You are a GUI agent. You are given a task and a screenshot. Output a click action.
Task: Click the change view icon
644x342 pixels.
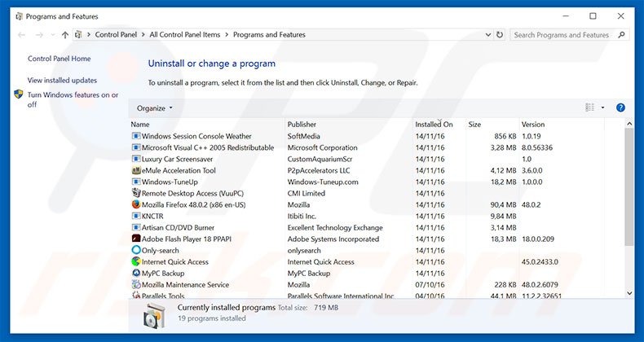pos(589,107)
